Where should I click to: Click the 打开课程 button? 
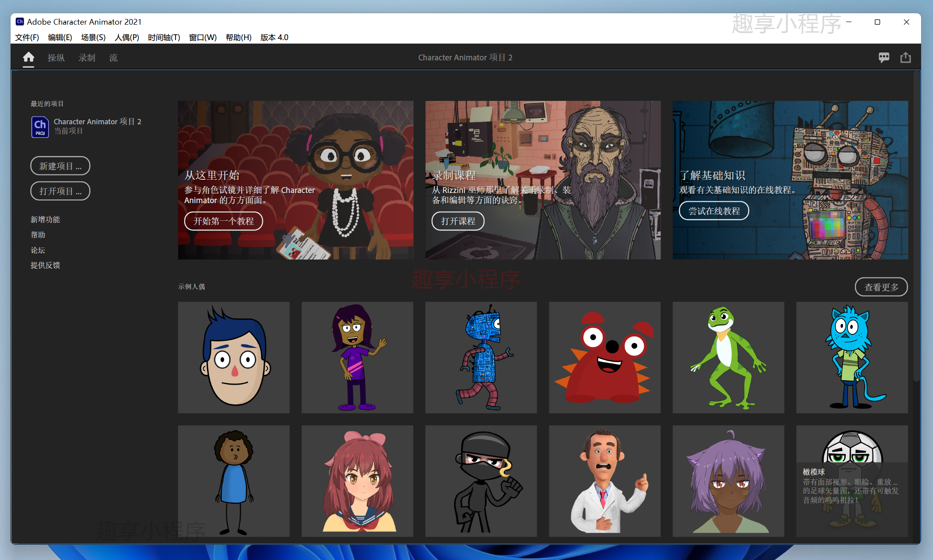click(x=458, y=221)
